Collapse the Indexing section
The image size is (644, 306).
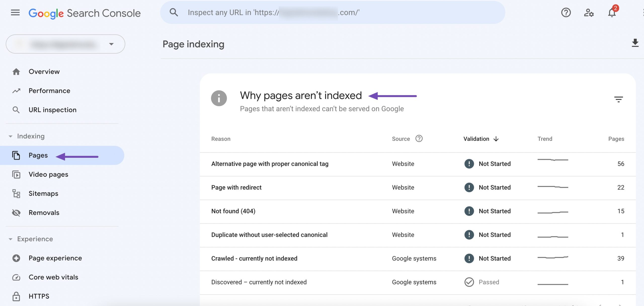[10, 136]
